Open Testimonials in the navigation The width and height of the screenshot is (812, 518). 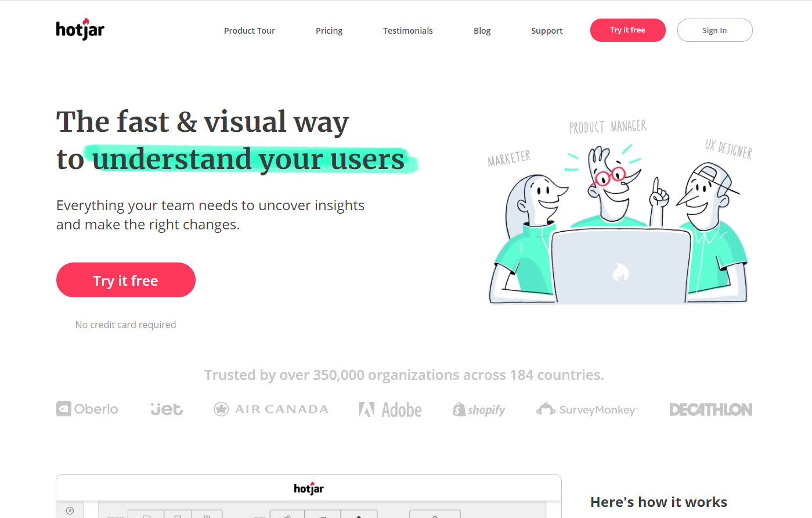(x=408, y=31)
